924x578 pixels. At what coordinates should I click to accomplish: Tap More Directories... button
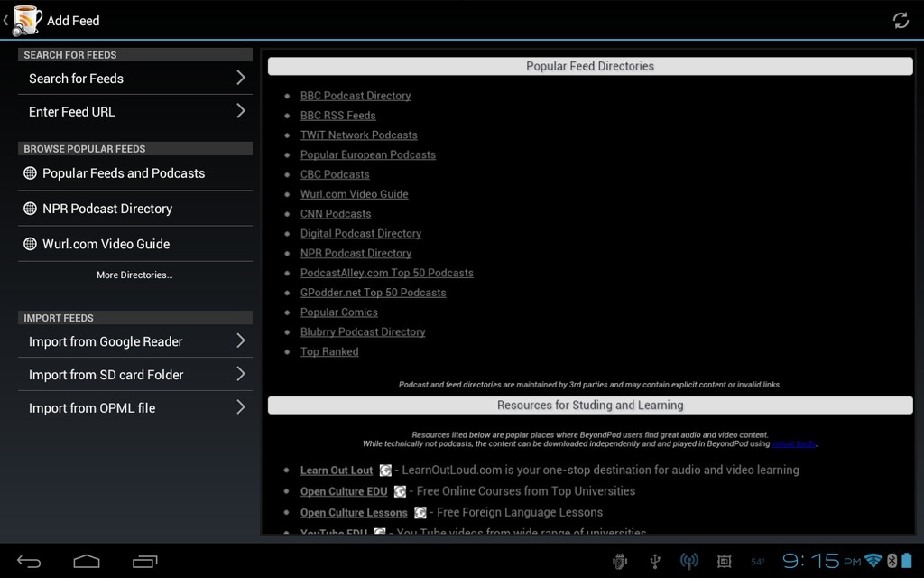coord(134,275)
